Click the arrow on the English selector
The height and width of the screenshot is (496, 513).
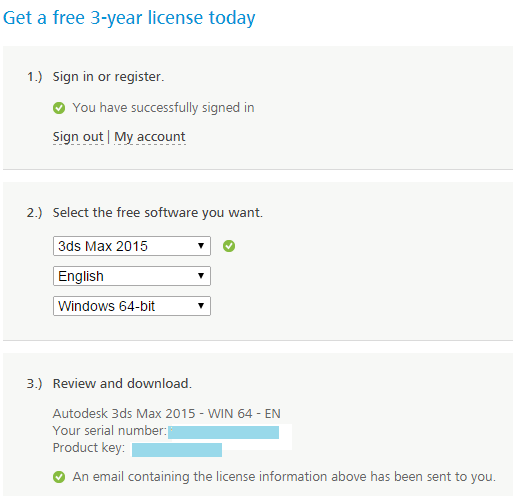pyautogui.click(x=201, y=276)
